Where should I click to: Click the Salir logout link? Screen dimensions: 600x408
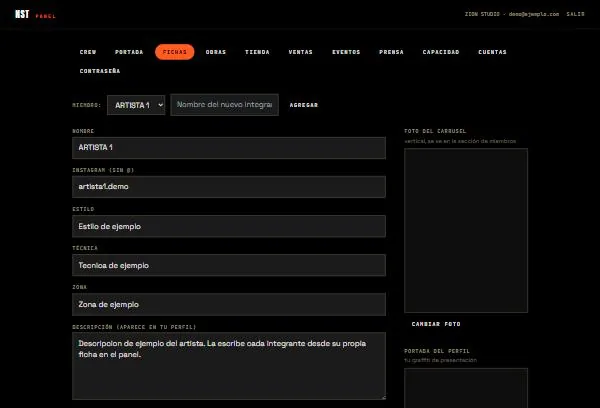tap(576, 14)
